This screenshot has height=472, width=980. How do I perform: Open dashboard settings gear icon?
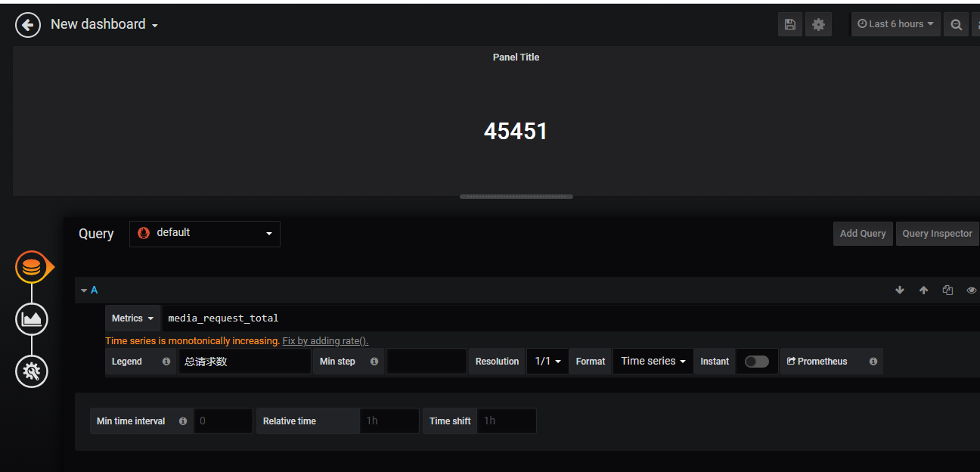(x=818, y=24)
